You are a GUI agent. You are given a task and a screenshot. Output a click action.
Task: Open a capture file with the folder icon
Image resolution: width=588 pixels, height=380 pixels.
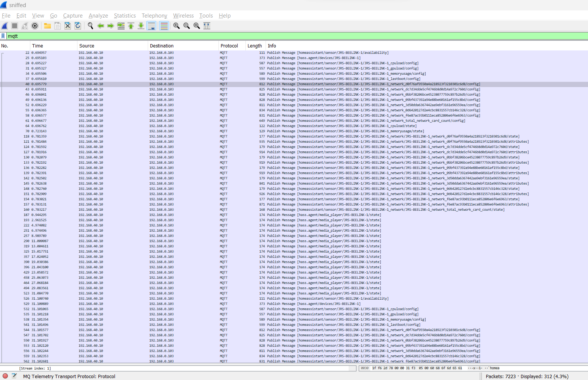48,26
